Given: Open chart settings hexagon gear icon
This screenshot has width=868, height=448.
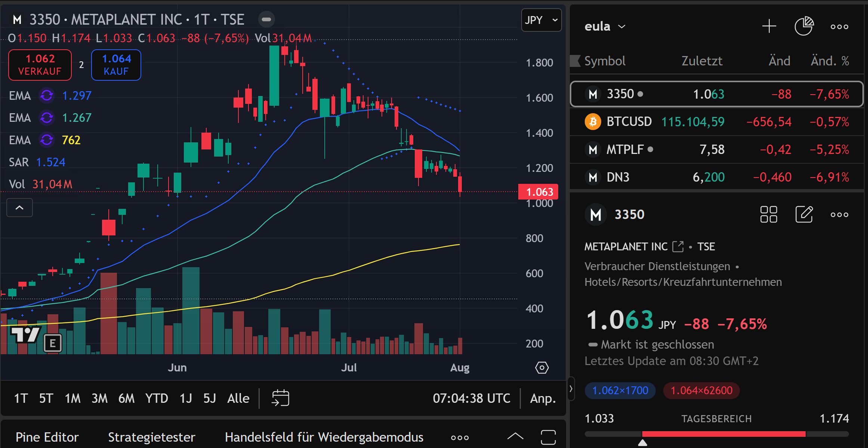Looking at the screenshot, I should [x=542, y=368].
